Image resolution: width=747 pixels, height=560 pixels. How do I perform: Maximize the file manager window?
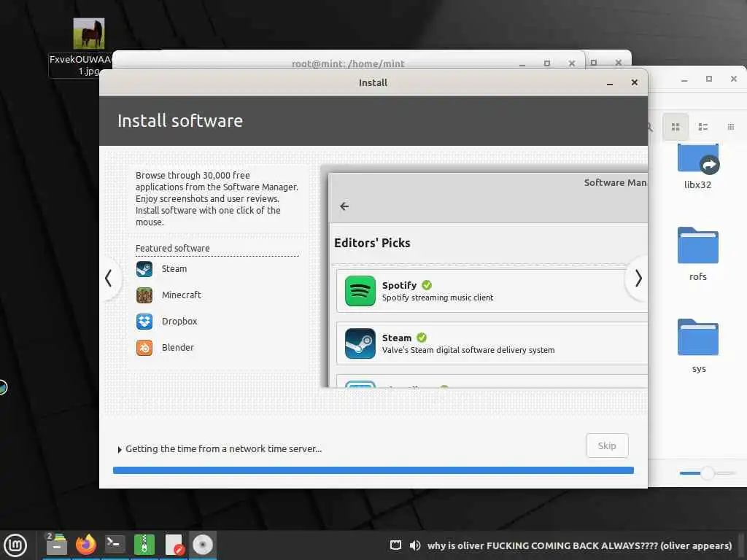[x=709, y=79]
